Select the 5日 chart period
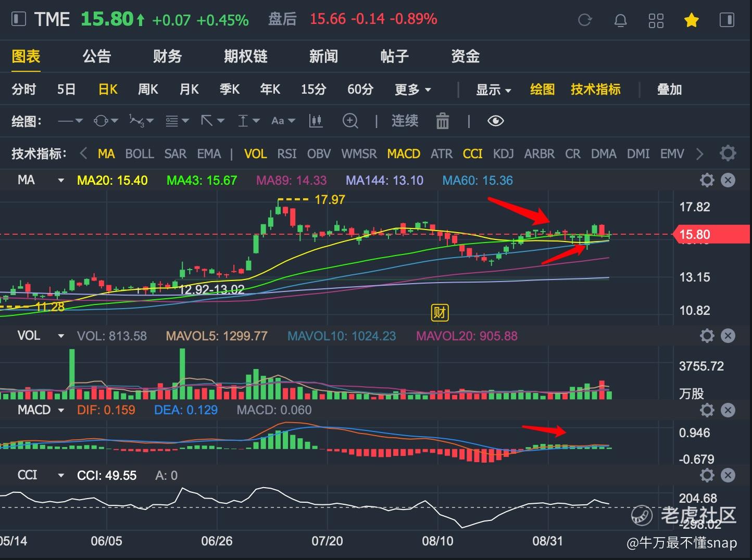 pyautogui.click(x=66, y=90)
